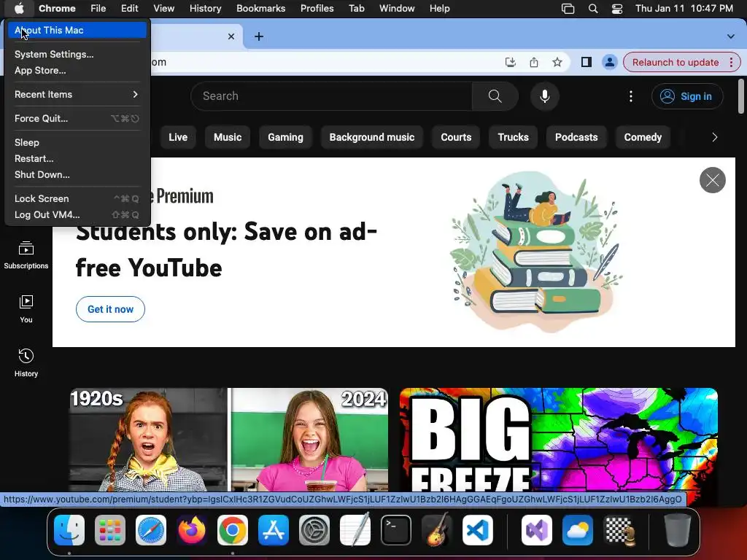The height and width of the screenshot is (560, 747).
Task: Expand the tab search chevron
Action: coord(731,36)
